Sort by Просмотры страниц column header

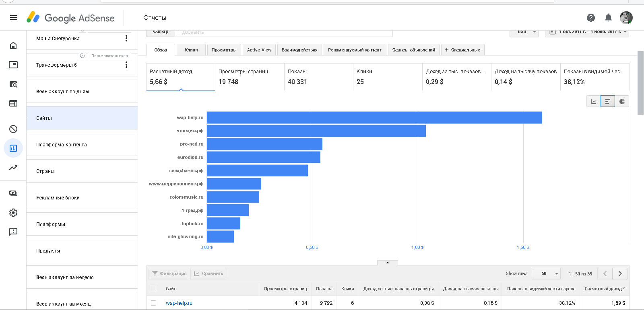285,289
